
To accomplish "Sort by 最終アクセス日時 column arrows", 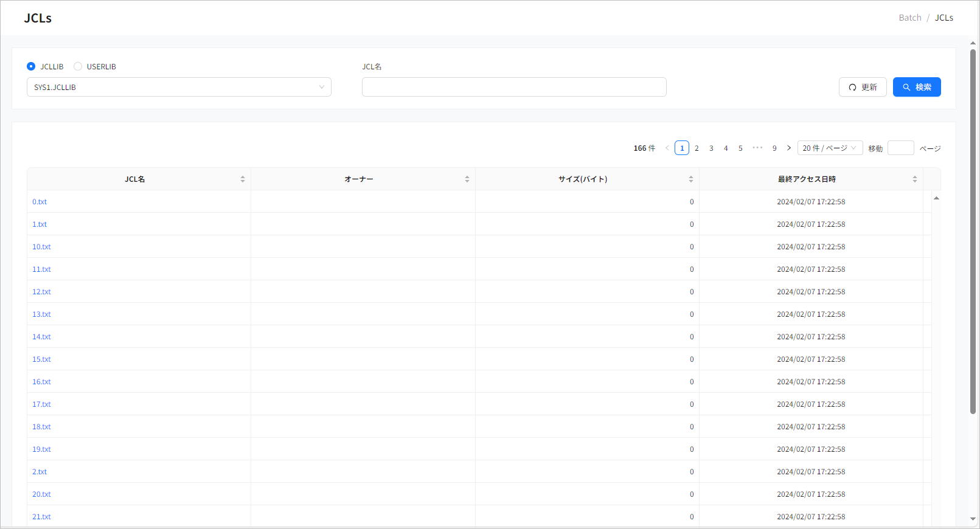I will click(x=914, y=179).
